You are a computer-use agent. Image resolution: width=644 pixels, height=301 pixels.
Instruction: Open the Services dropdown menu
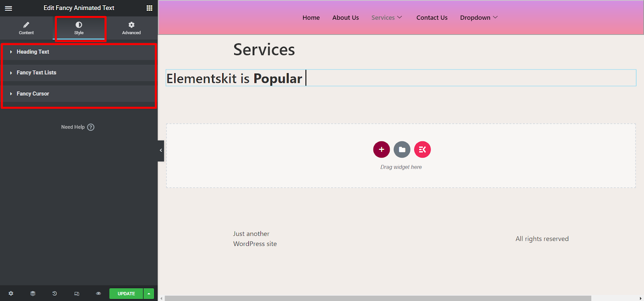click(387, 18)
